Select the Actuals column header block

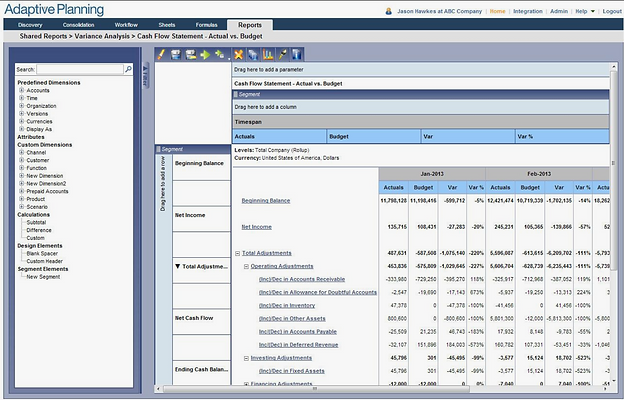tap(279, 137)
